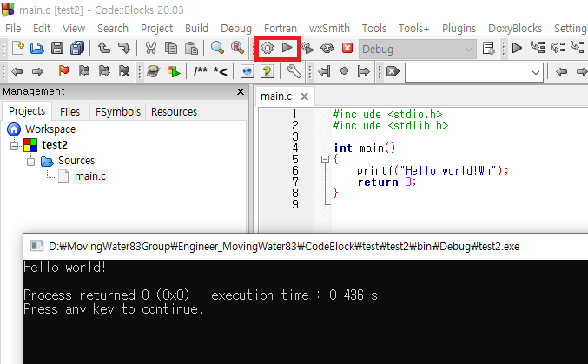Open the View menu
Viewport: 588px width, 364px height.
tap(74, 28)
